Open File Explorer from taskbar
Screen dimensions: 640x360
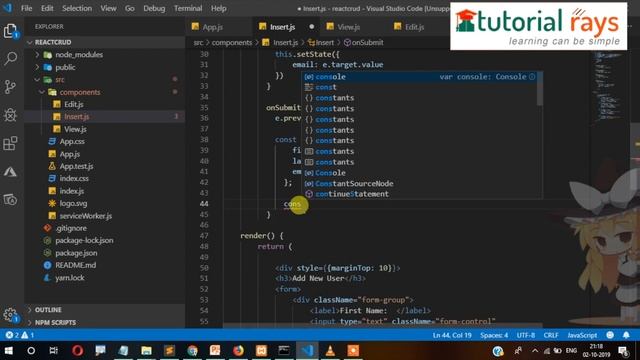point(146,351)
